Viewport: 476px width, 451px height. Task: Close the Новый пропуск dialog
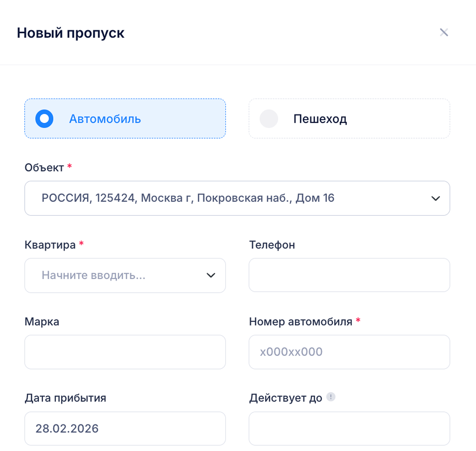(x=444, y=33)
